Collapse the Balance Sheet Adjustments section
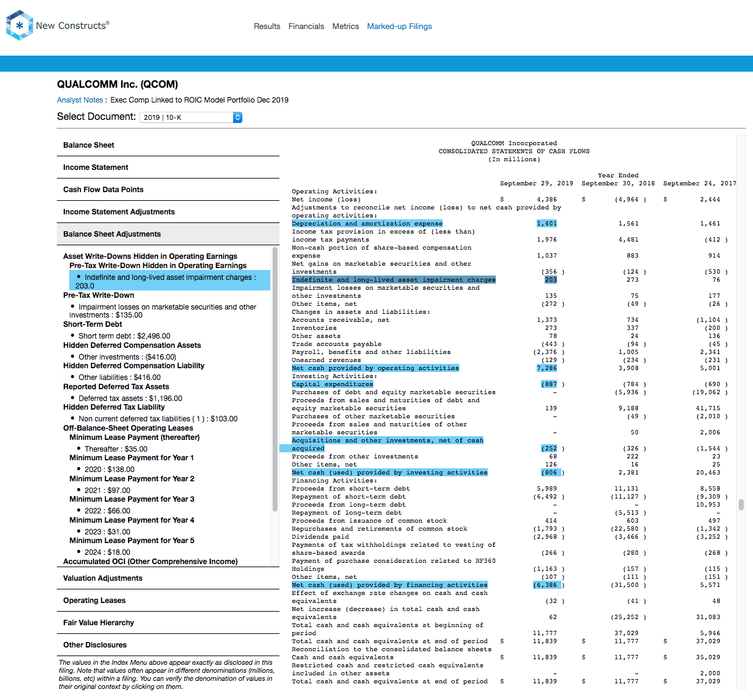This screenshot has width=753, height=700. click(x=168, y=234)
